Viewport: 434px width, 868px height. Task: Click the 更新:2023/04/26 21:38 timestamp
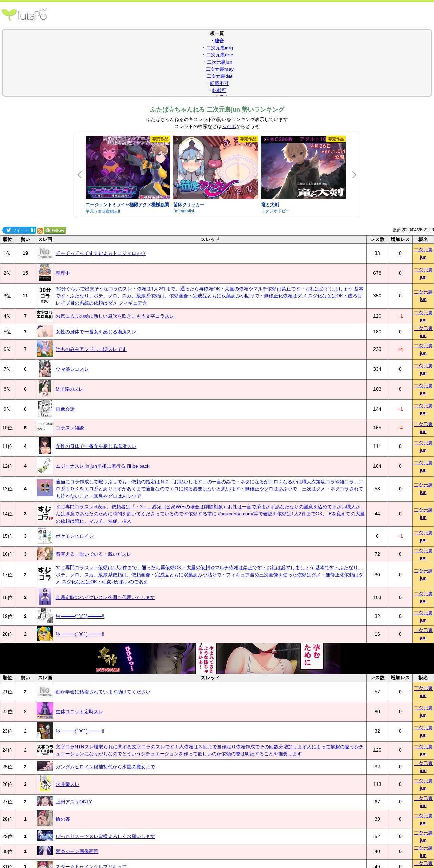click(413, 230)
